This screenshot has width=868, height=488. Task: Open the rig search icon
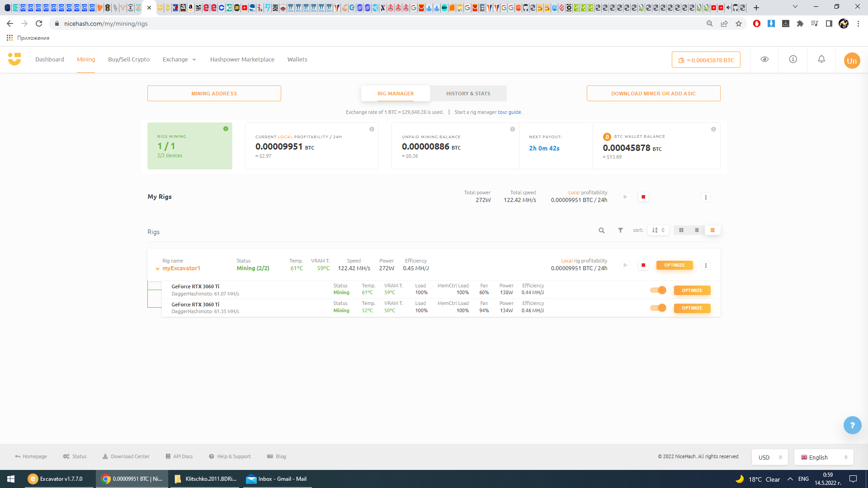(x=601, y=230)
